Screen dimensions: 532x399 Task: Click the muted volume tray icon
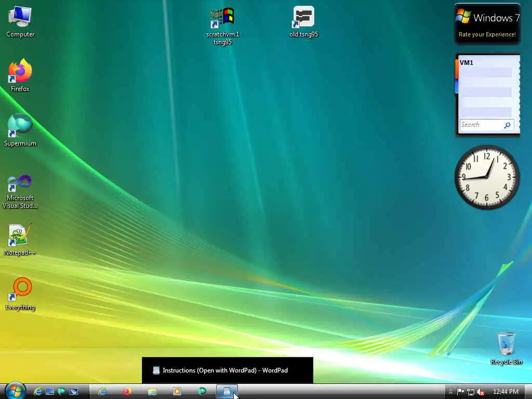point(481,392)
